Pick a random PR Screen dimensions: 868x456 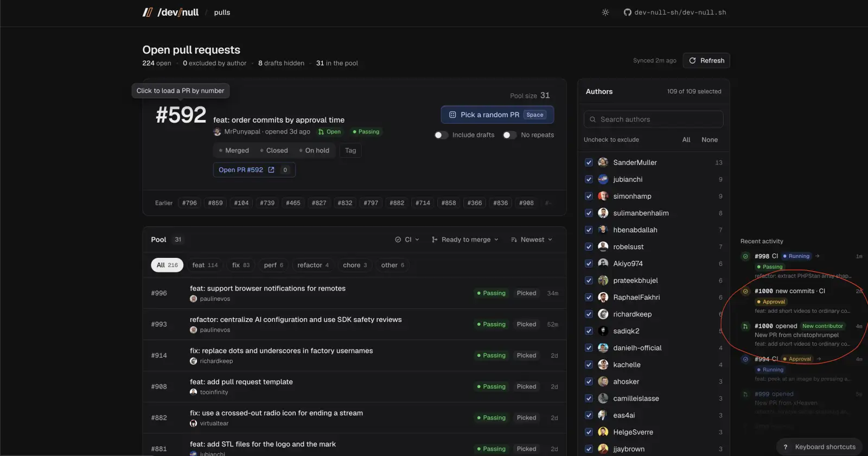tap(497, 115)
